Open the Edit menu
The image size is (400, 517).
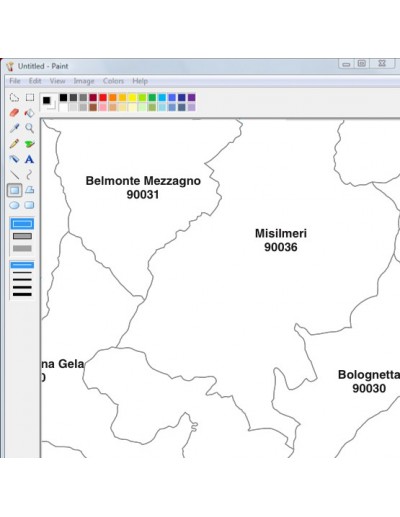[x=35, y=81]
